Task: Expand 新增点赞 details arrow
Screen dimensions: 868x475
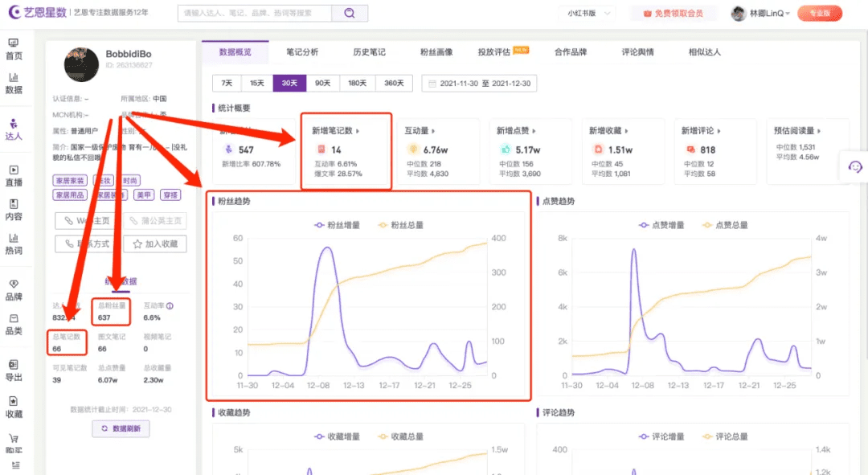Action: (x=534, y=131)
